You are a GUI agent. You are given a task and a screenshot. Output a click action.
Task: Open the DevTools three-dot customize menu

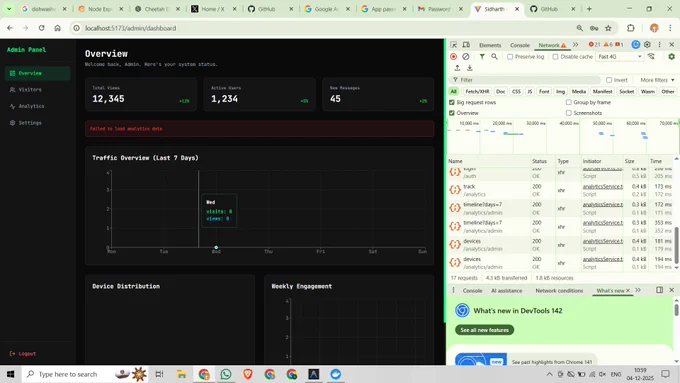coord(660,45)
